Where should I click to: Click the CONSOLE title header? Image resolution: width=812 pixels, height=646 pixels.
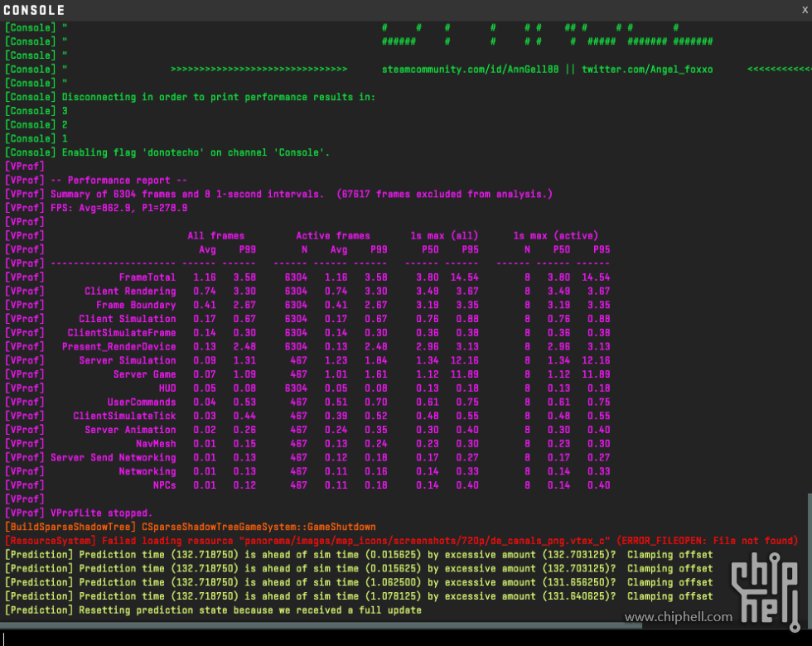(34, 10)
